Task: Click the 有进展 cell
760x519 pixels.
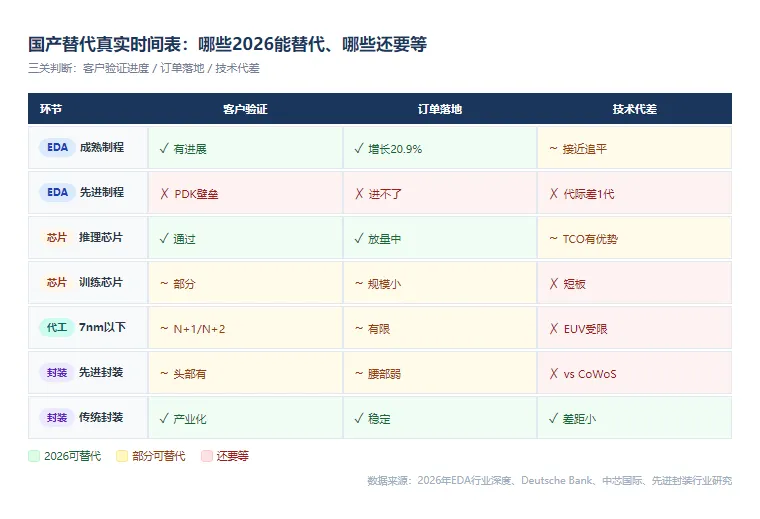Action: pyautogui.click(x=245, y=148)
